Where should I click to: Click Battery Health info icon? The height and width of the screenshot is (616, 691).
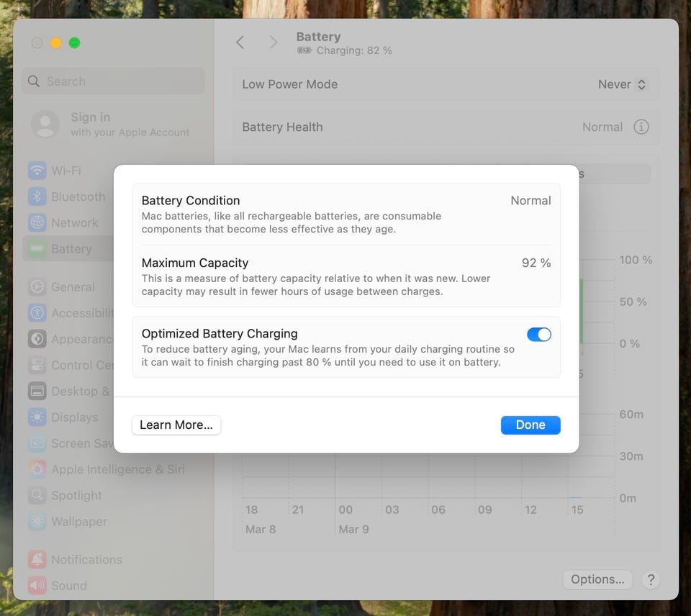pyautogui.click(x=641, y=127)
